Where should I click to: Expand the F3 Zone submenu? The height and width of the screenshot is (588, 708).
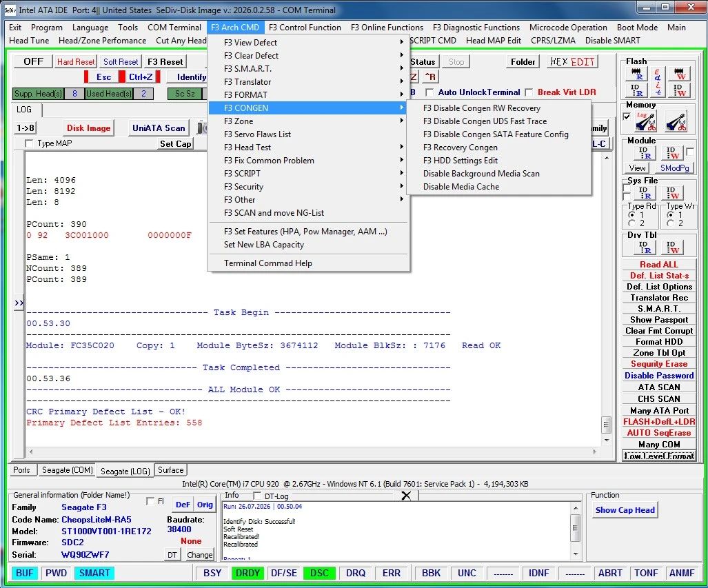pyautogui.click(x=308, y=121)
